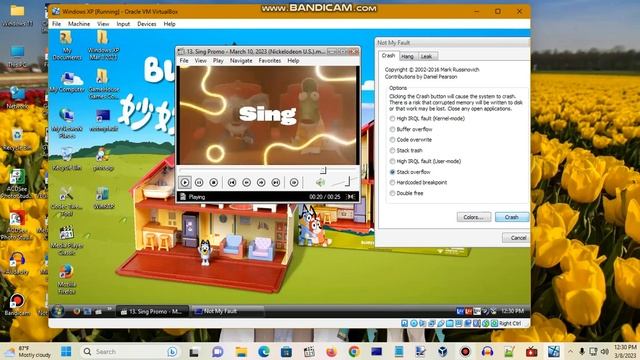Open the media player Play menu

click(x=218, y=60)
